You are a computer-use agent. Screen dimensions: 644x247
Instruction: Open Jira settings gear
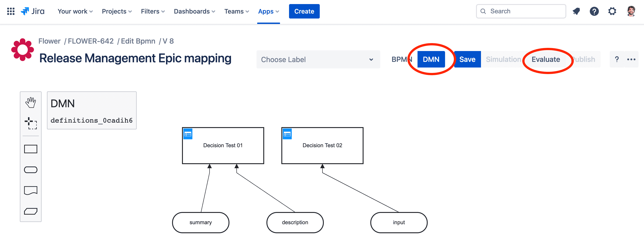[x=612, y=11]
